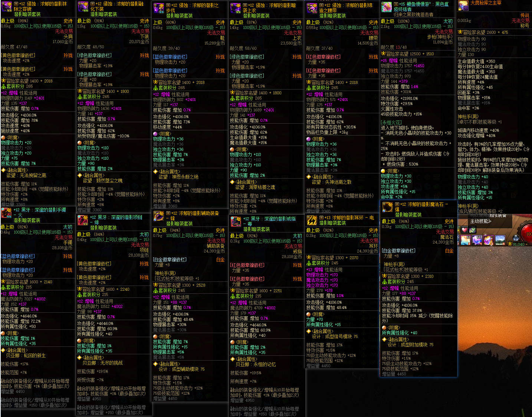
Task: Click the 14,505金币 price on the belt tooltip
Action: coord(368,43)
